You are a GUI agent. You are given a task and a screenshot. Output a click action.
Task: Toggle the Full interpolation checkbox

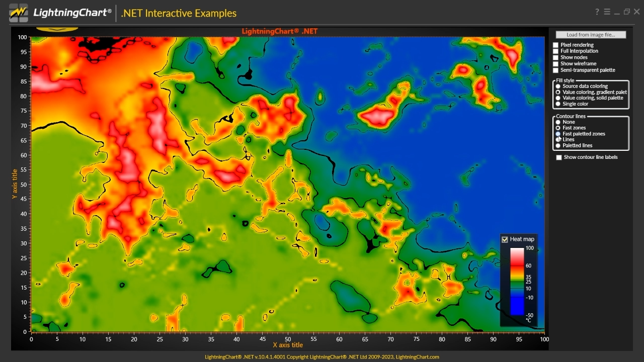click(556, 51)
